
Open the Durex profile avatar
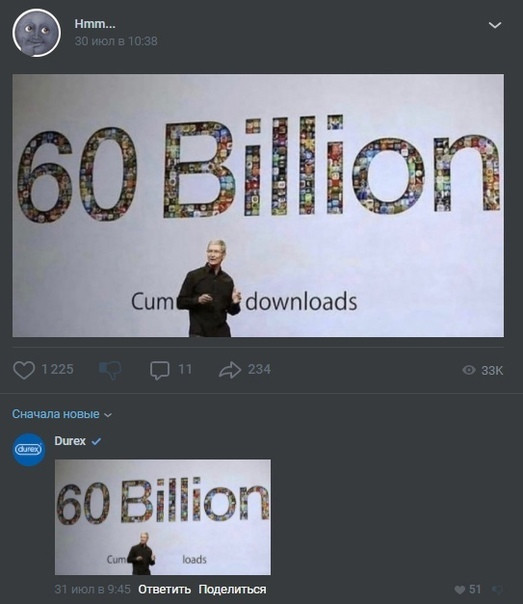[x=29, y=450]
